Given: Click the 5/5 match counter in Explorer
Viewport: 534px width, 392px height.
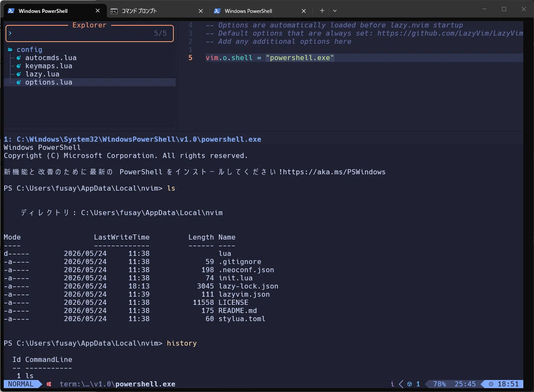Looking at the screenshot, I should click(160, 33).
